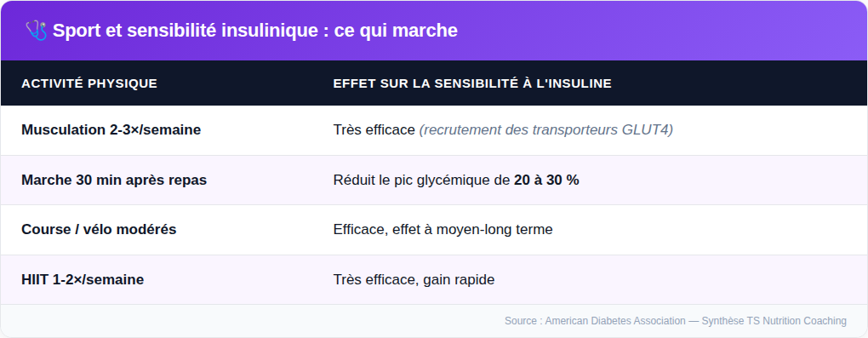Screen dimensions: 868x338
Task: Click the purple header banner background
Action: click(x=665, y=31)
